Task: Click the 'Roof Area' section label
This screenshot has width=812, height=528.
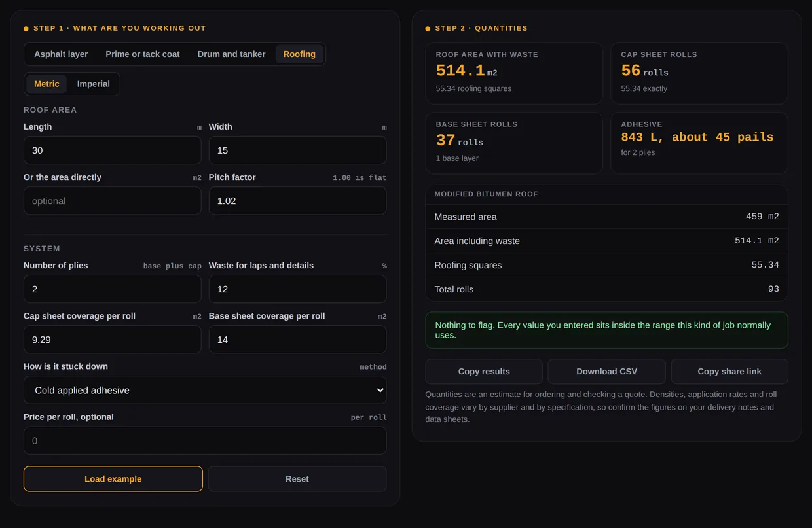Action: coord(50,110)
